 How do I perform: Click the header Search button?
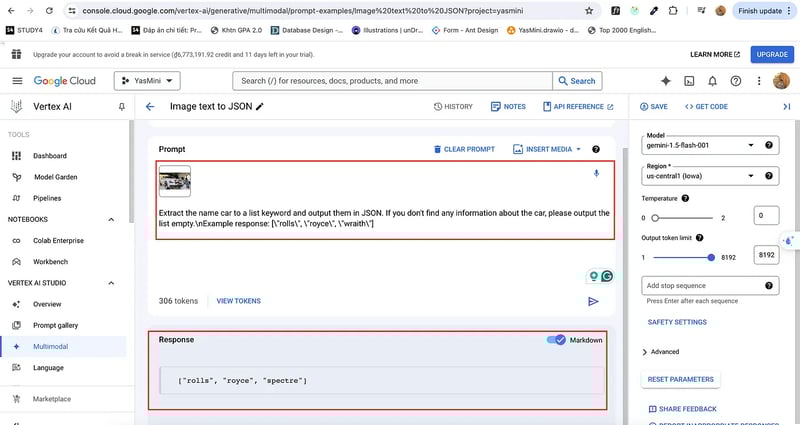[x=577, y=81]
